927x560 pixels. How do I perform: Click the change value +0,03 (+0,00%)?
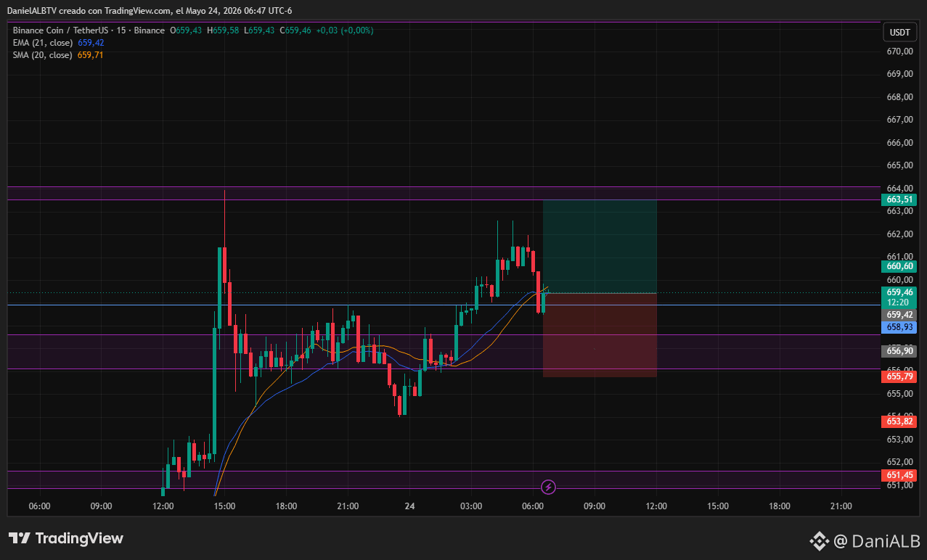pyautogui.click(x=345, y=30)
